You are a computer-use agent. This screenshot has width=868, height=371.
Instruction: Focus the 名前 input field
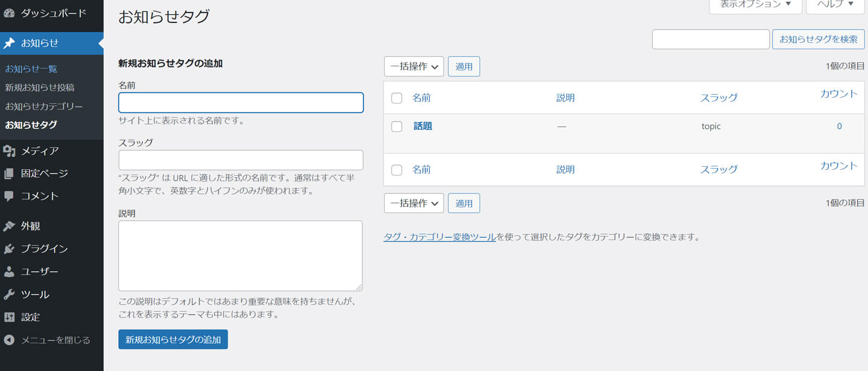[x=241, y=102]
